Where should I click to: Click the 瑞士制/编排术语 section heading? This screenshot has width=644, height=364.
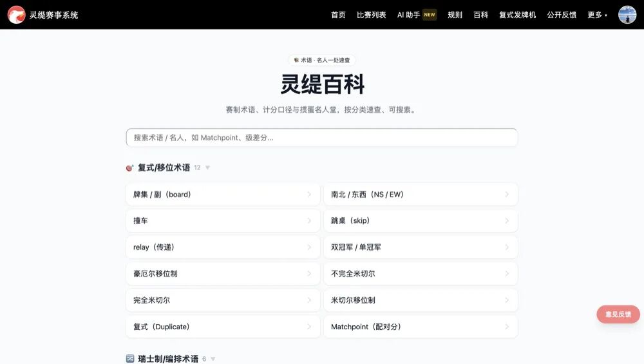tap(168, 359)
